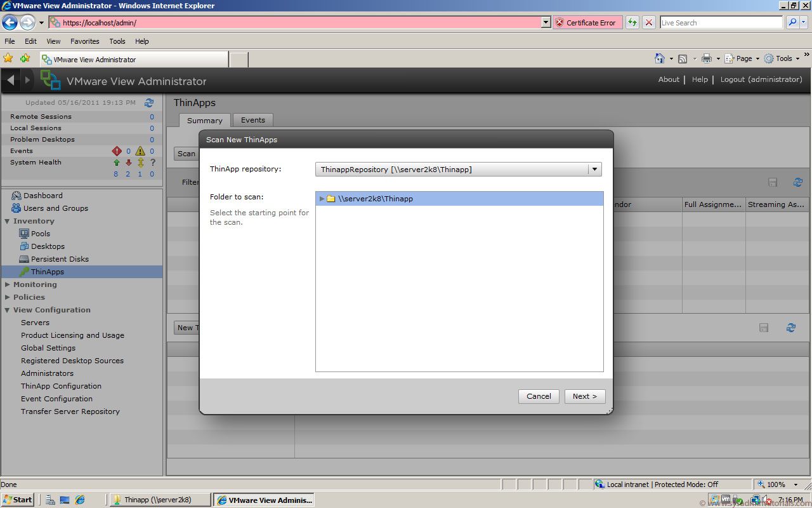
Task: Click the Windows Start button
Action: [18, 500]
